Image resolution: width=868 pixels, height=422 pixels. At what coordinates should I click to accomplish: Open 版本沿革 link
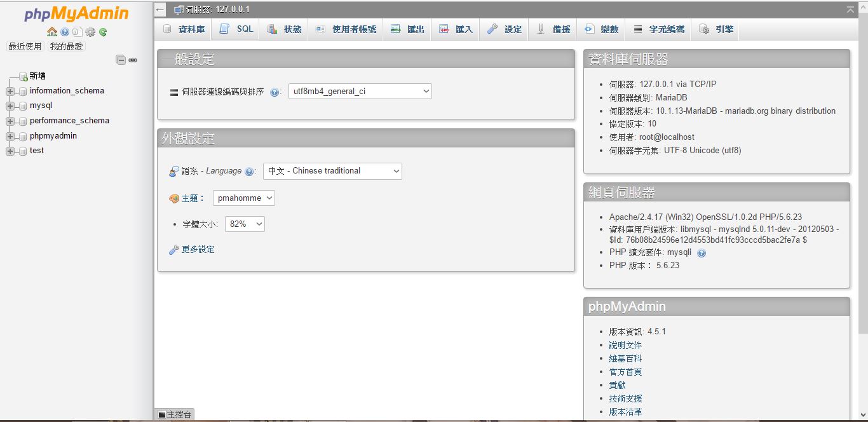[625, 412]
